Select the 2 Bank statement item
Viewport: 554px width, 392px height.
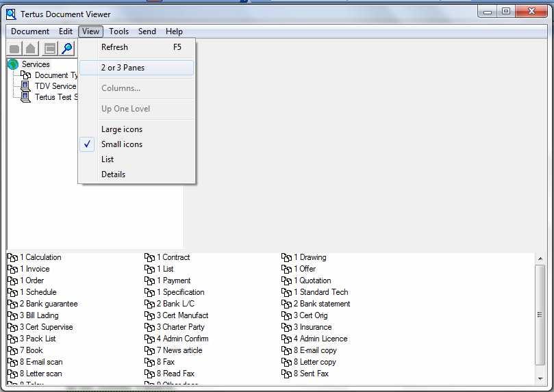tap(316, 304)
